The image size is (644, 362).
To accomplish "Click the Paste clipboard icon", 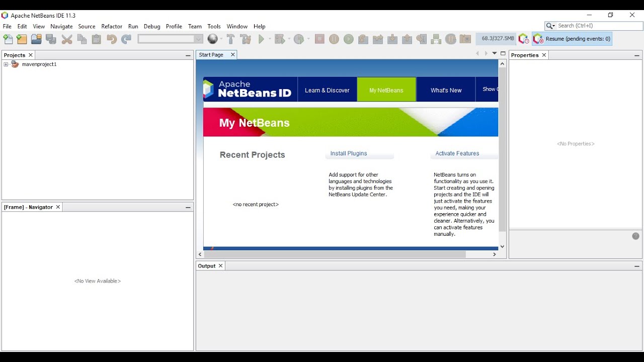I will pyautogui.click(x=96, y=39).
